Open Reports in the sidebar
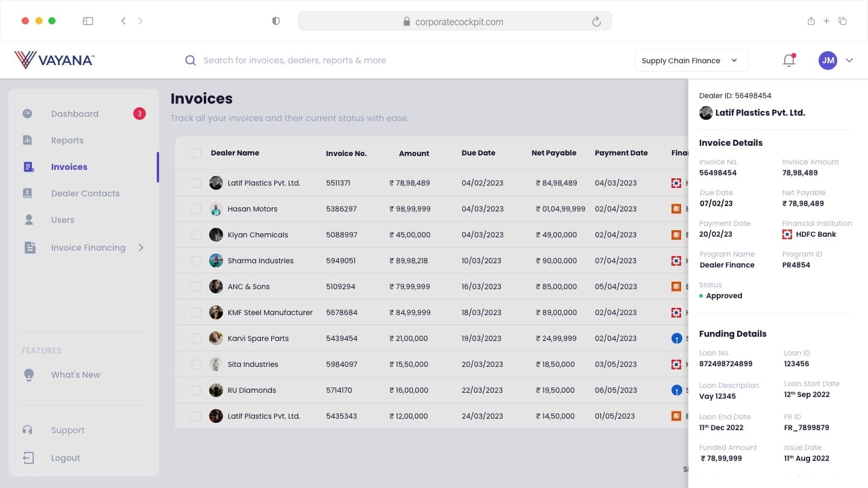The height and width of the screenshot is (488, 868). [68, 140]
